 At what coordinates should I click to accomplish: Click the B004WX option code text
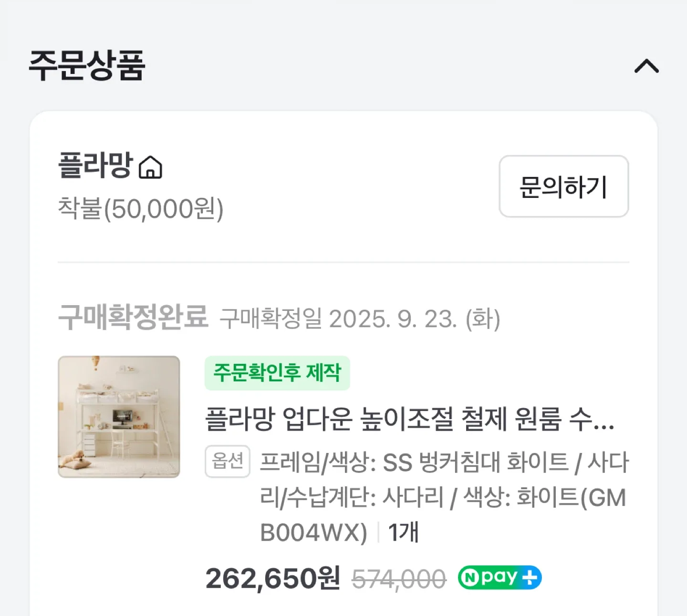pyautogui.click(x=313, y=533)
